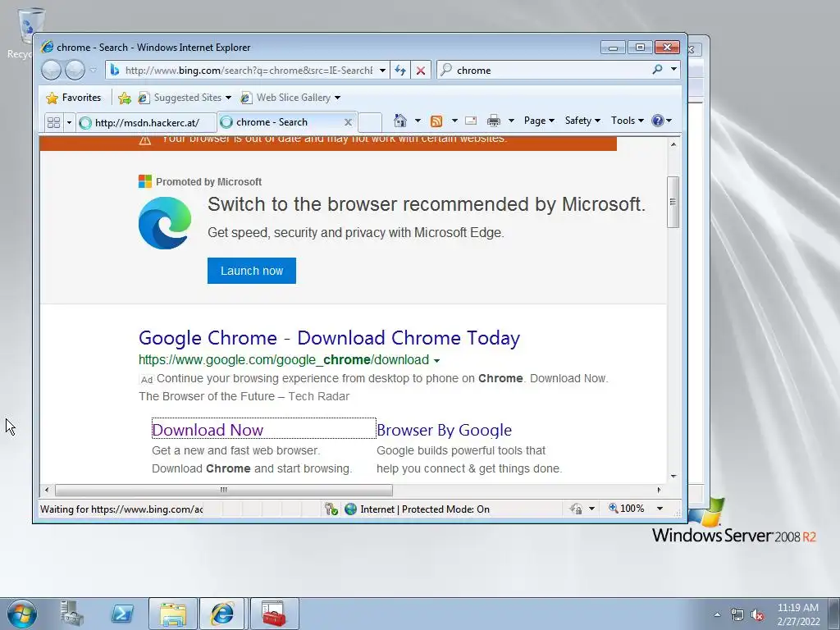Click the popup blocker status bar icon
The height and width of the screenshot is (630, 840).
pos(331,509)
